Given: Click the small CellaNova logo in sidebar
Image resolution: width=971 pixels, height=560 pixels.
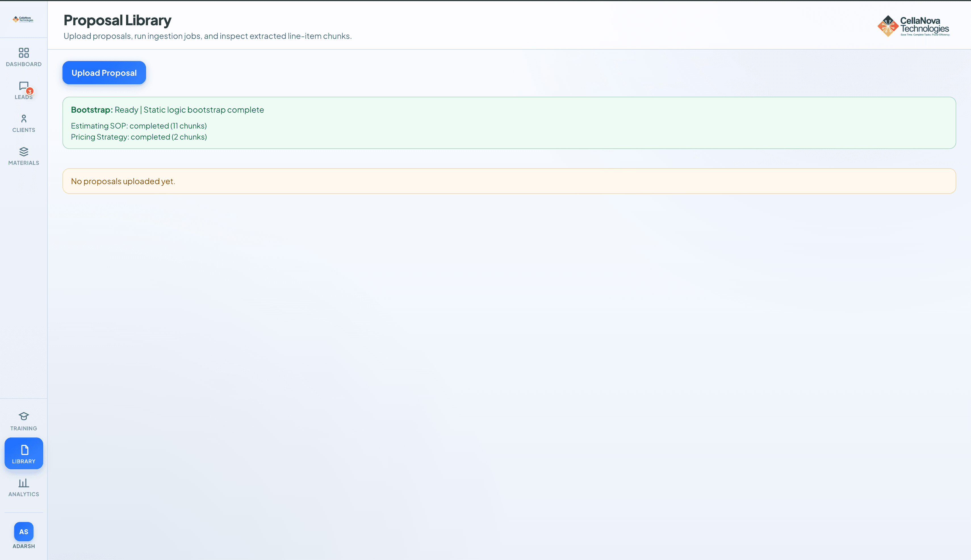Looking at the screenshot, I should (23, 19).
